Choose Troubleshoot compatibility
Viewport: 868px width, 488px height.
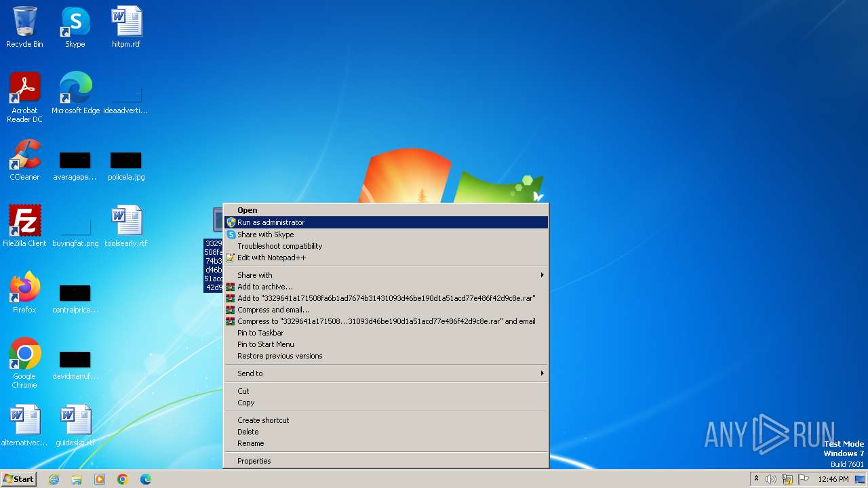point(386,246)
